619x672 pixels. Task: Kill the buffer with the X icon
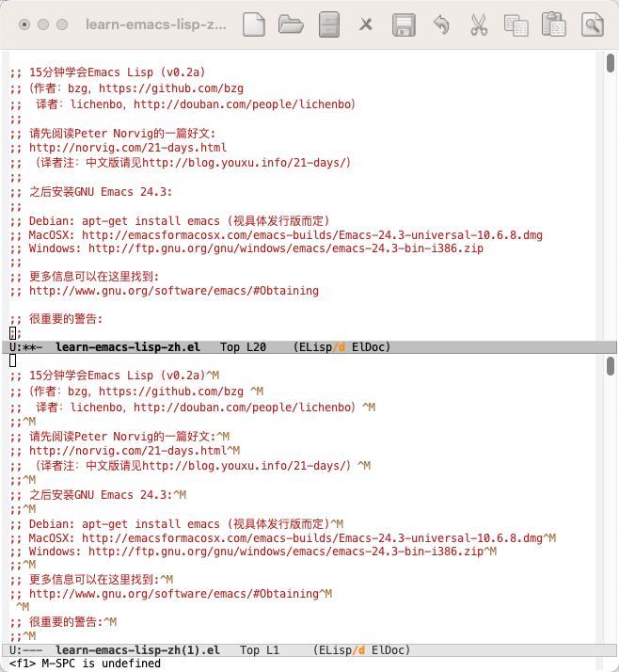[366, 25]
